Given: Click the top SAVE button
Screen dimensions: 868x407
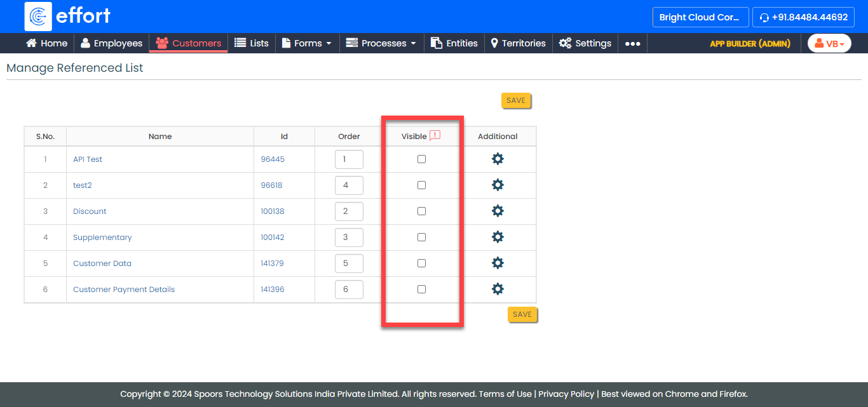Looking at the screenshot, I should (516, 100).
